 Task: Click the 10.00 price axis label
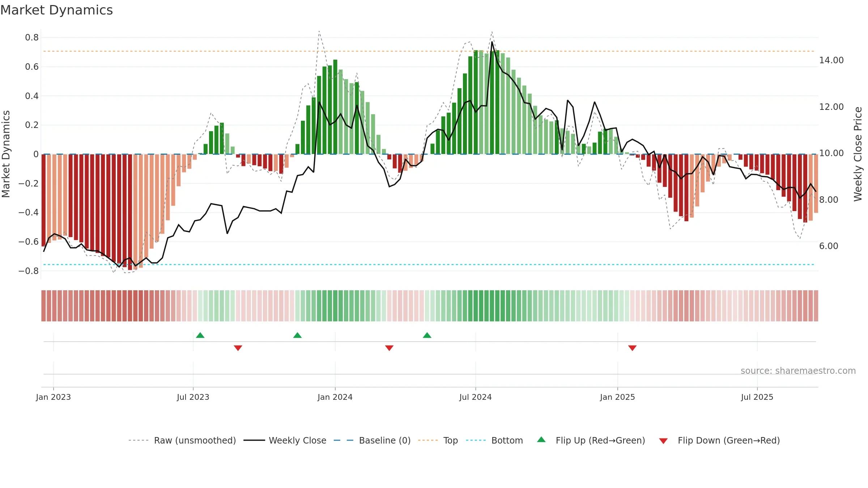(831, 153)
